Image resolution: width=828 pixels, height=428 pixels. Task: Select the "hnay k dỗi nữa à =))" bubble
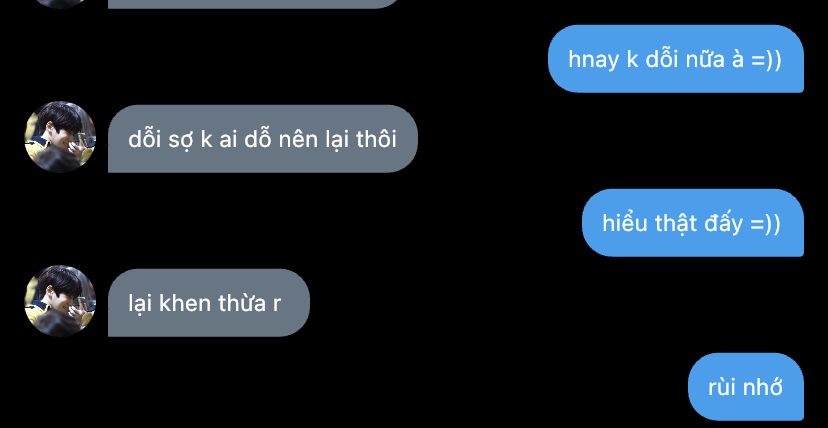(x=676, y=59)
